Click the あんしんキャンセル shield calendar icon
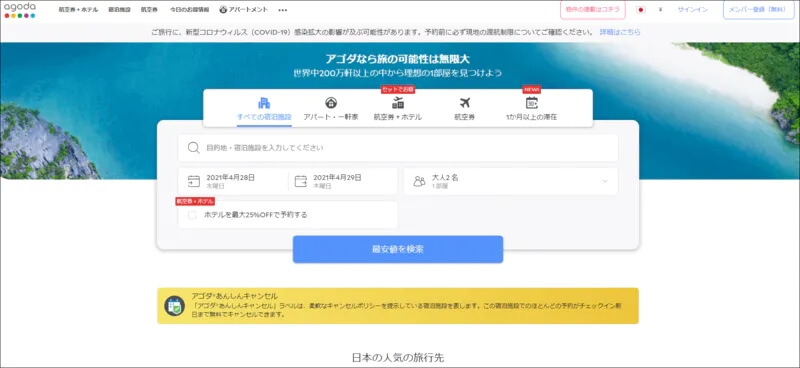 [x=174, y=306]
